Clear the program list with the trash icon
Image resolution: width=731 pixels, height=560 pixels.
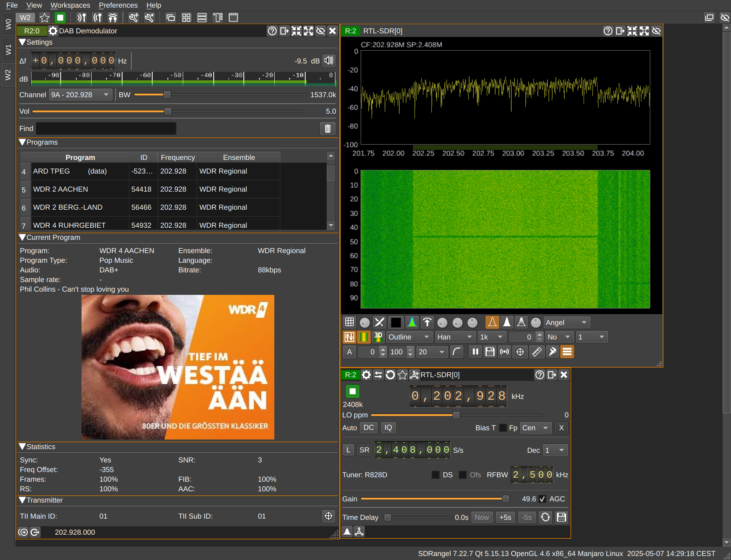click(328, 129)
